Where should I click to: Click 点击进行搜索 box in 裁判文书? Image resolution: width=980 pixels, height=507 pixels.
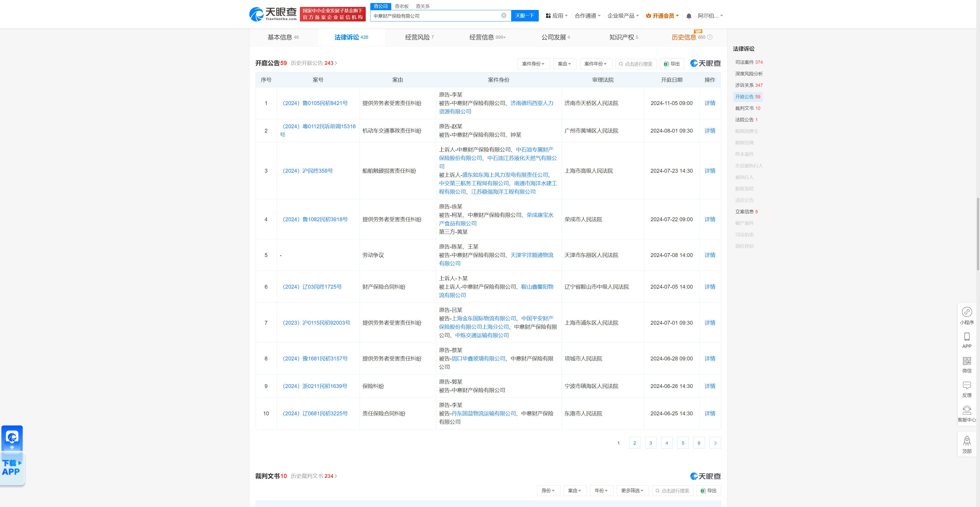(x=673, y=491)
